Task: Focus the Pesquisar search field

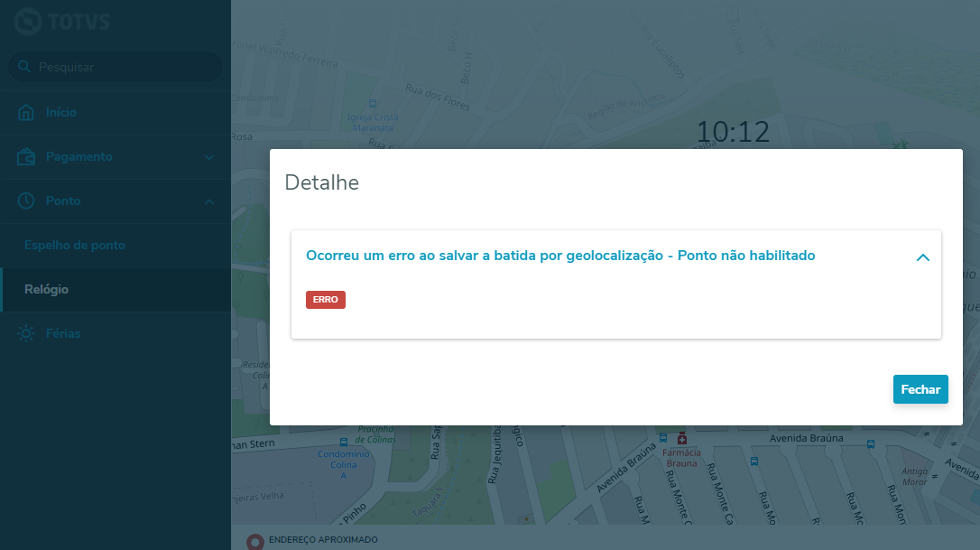Action: (x=116, y=67)
